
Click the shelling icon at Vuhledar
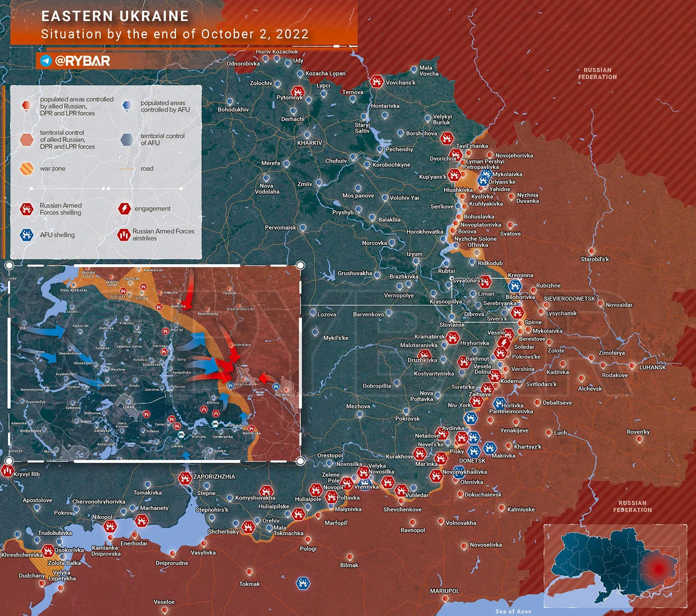401,490
